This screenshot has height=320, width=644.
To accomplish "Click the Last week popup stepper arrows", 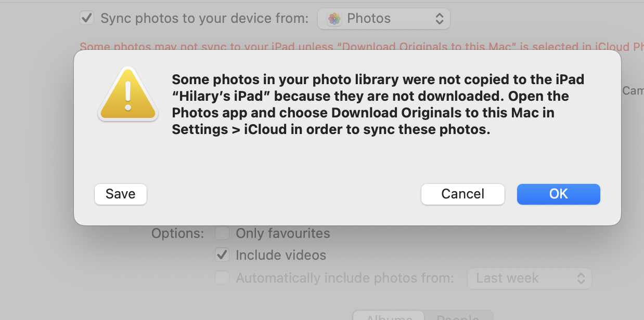I will click(581, 278).
